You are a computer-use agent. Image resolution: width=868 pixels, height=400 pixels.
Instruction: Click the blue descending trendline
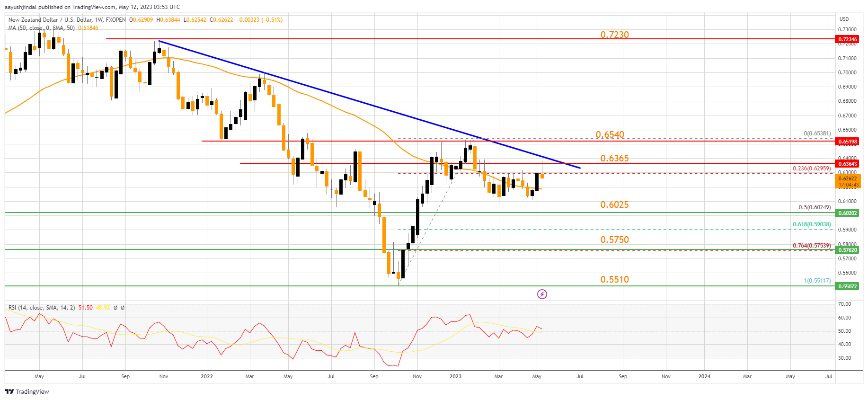point(369,105)
